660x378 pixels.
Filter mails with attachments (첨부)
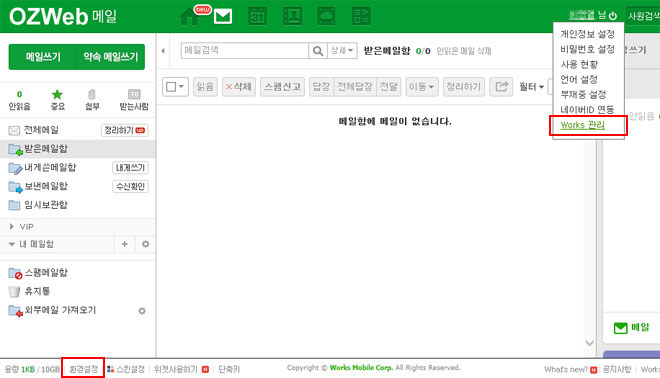92,99
